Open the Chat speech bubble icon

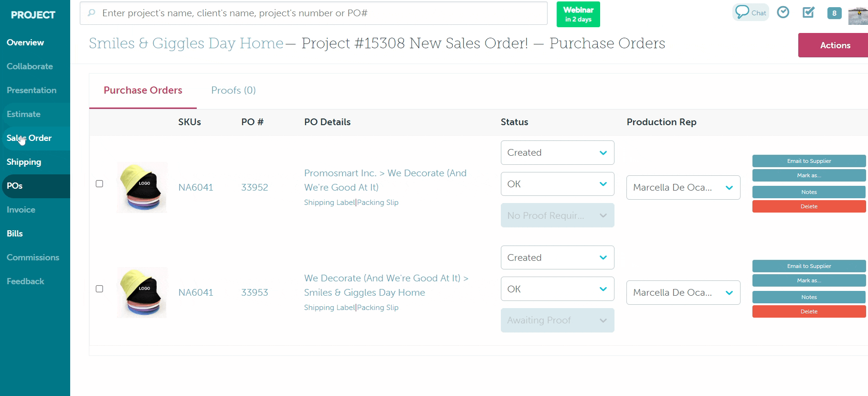[x=750, y=12]
